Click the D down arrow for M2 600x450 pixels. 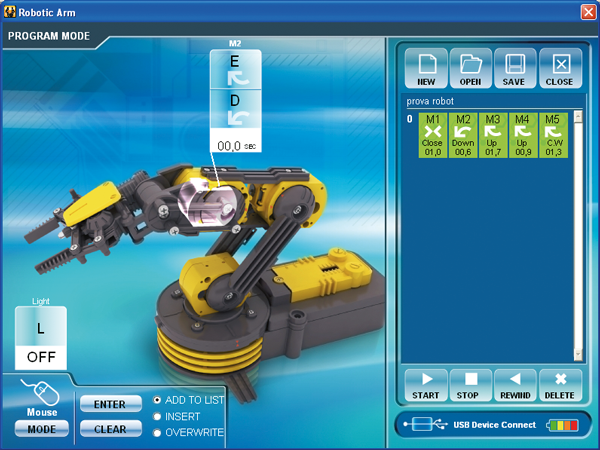235,109
